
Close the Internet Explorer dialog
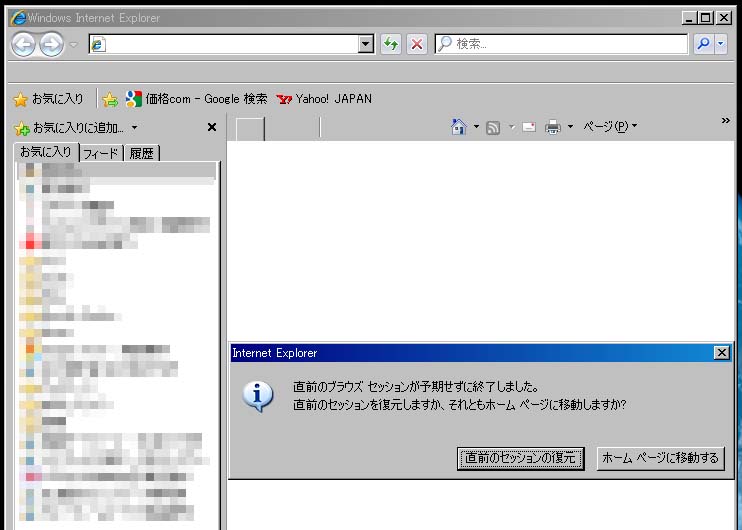click(x=722, y=353)
